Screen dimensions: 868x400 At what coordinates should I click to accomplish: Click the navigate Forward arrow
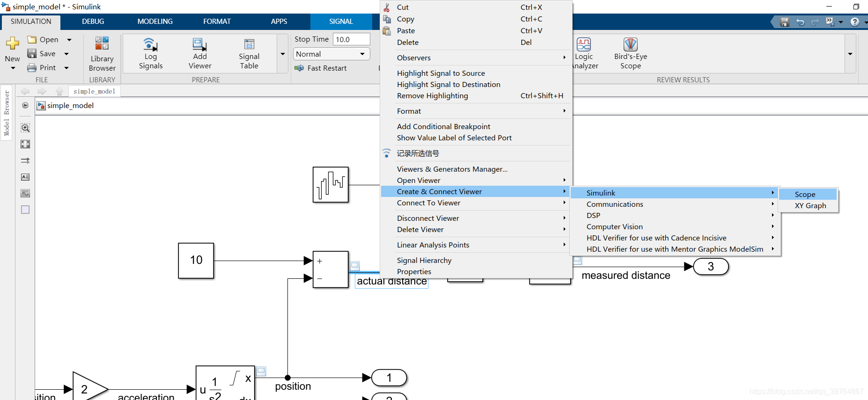42,91
